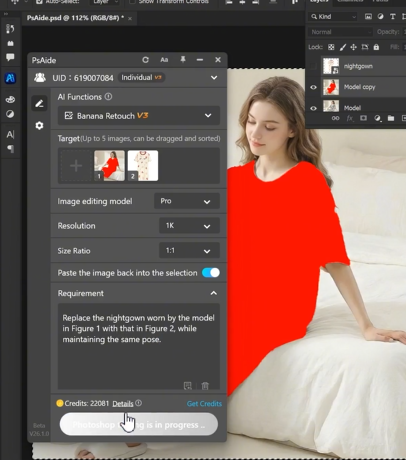This screenshot has height=460, width=406.
Task: Lock image pixels brush icon
Action: coord(343,47)
